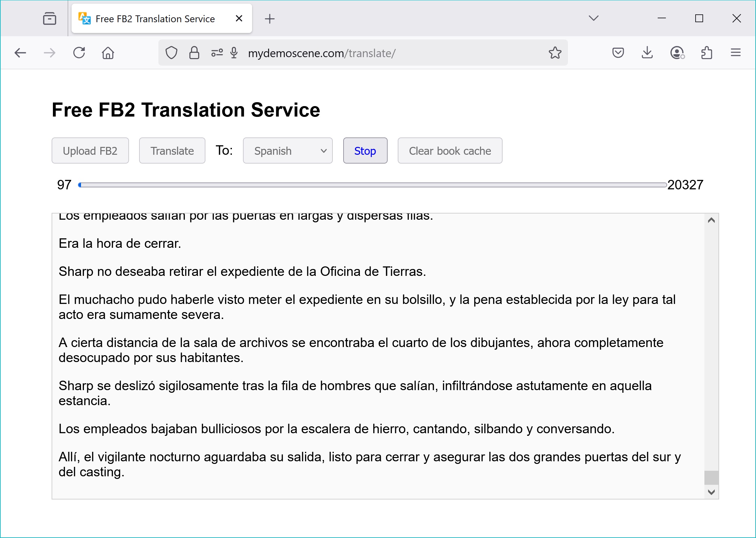Click the Upload FB2 button

(x=90, y=151)
